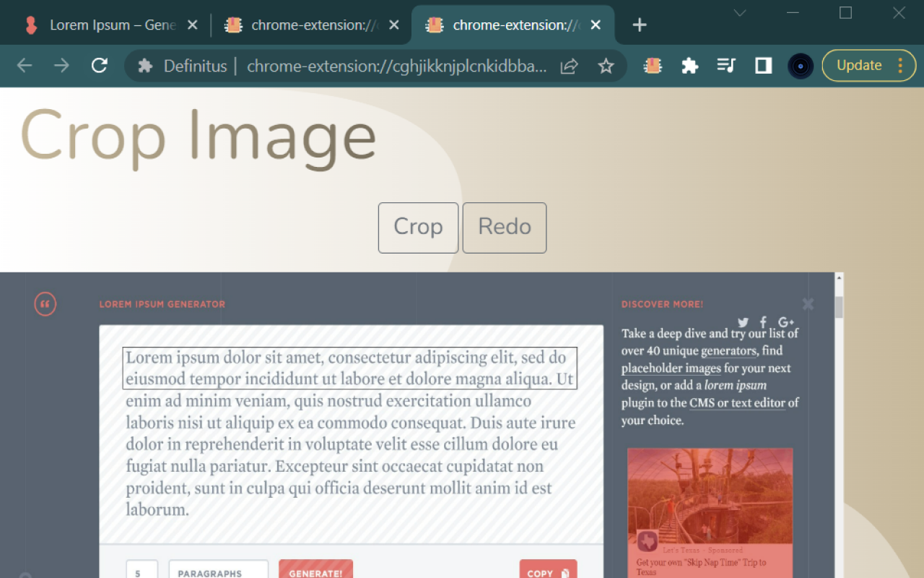
Task: Click the vertical scrollbar thumb
Action: pyautogui.click(x=839, y=307)
